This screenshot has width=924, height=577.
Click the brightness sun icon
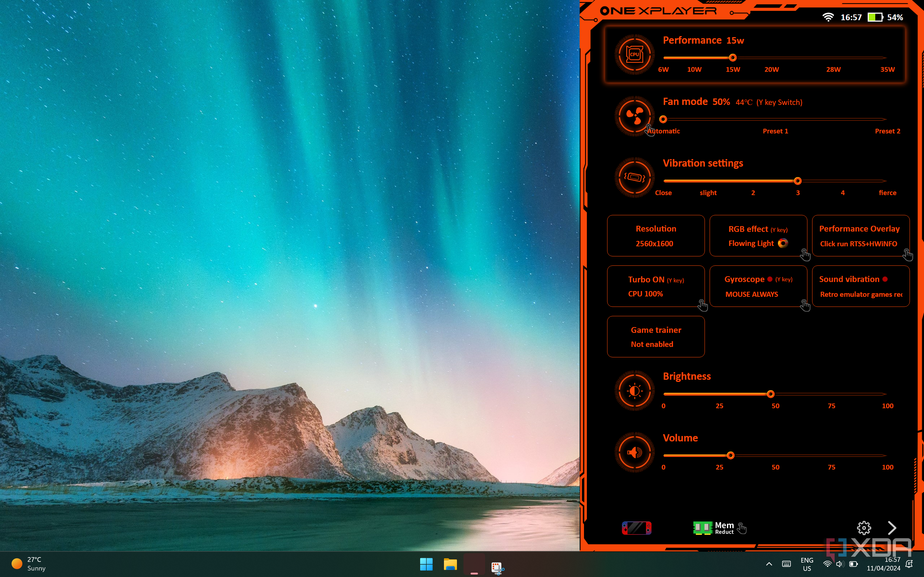pyautogui.click(x=634, y=391)
